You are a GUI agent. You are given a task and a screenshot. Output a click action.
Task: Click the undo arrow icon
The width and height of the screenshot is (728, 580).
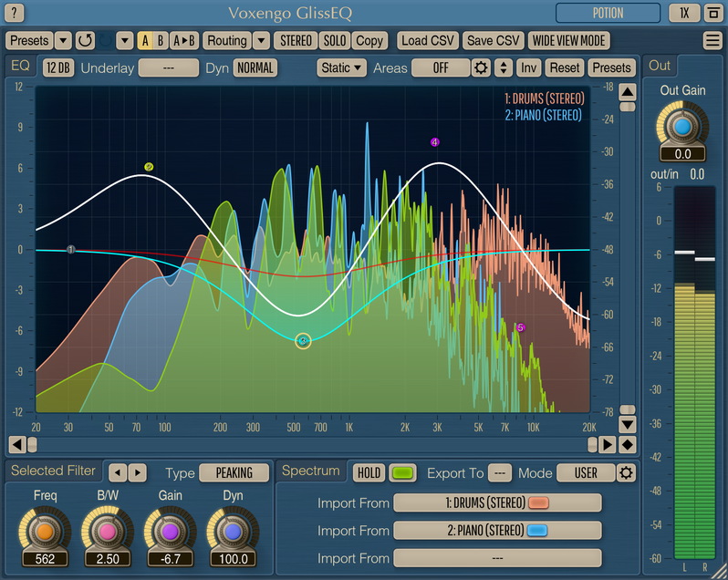click(85, 41)
